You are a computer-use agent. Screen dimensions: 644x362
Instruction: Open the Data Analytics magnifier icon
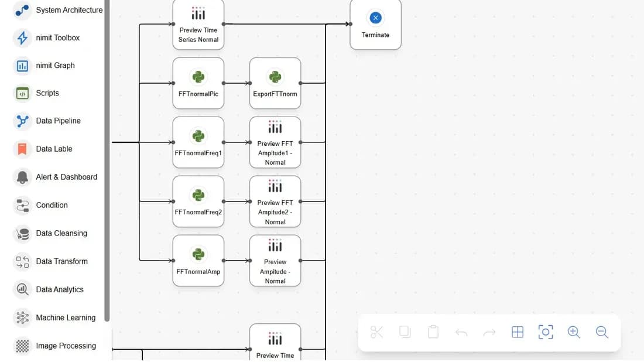[x=22, y=290]
